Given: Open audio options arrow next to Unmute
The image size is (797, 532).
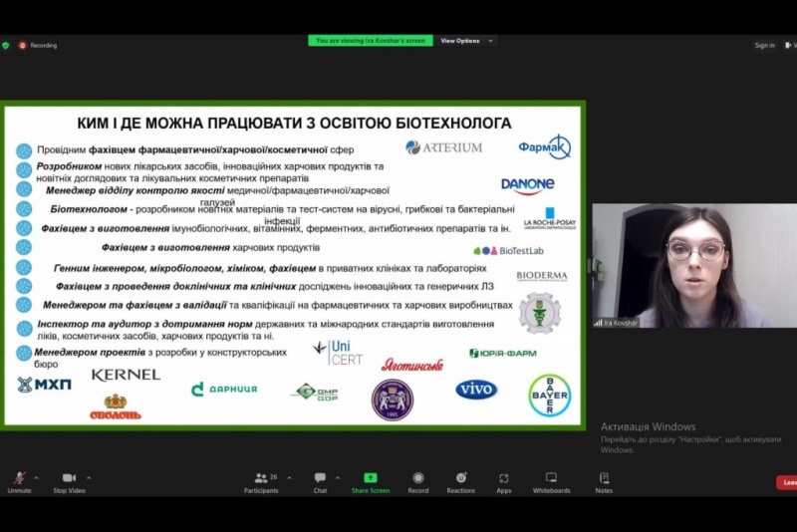Looking at the screenshot, I should click(x=36, y=477).
